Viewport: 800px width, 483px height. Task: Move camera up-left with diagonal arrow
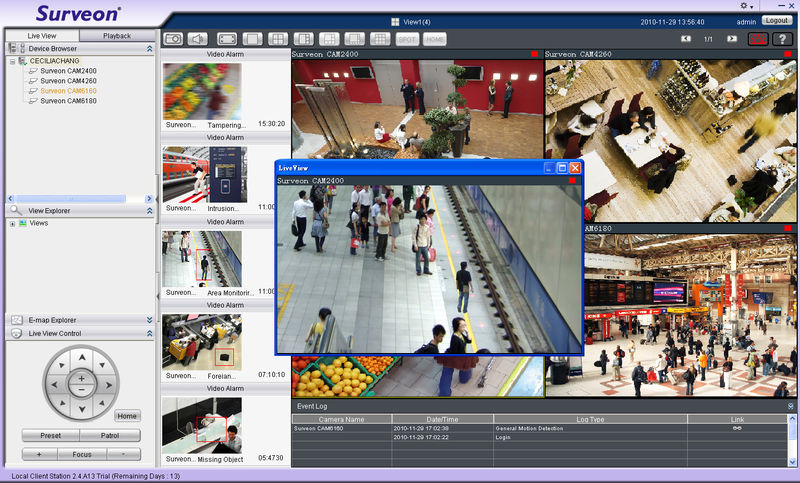tap(62, 365)
